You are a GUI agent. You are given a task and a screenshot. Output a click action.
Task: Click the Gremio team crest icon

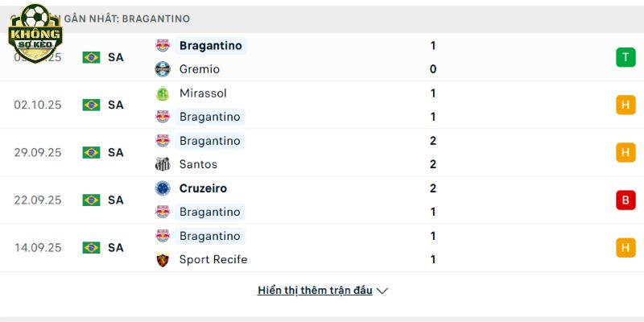[163, 69]
